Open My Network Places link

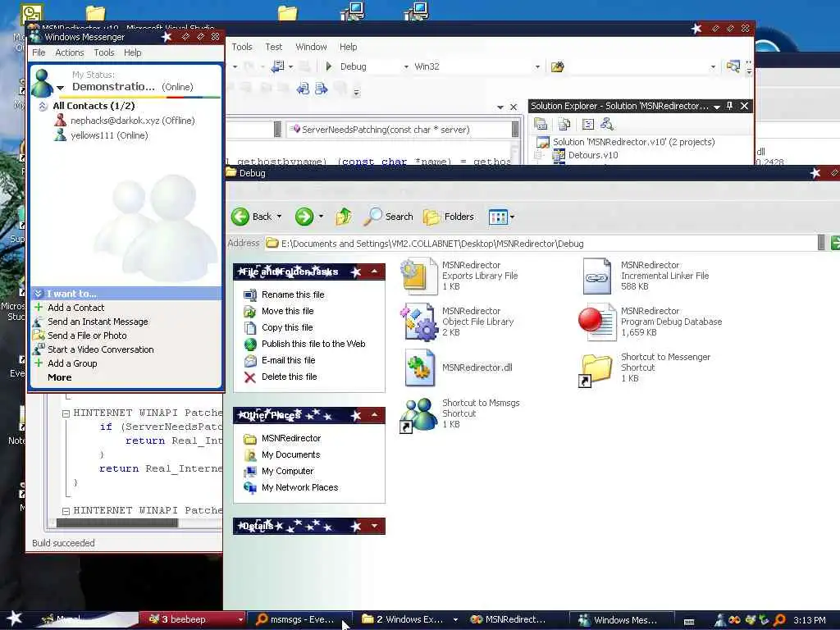(299, 487)
